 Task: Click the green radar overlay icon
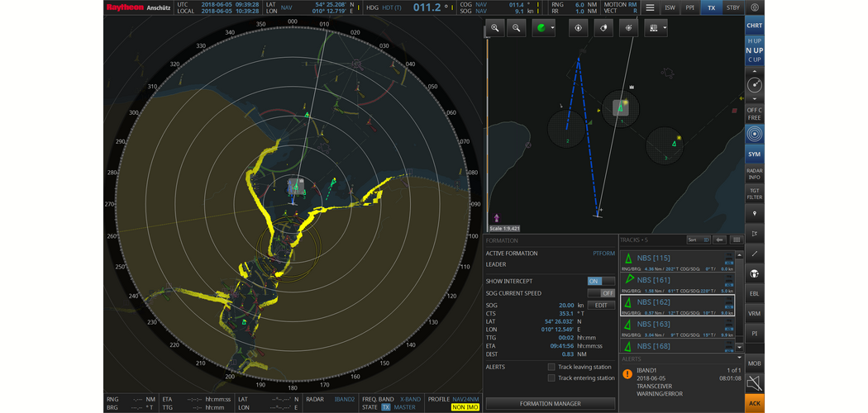coord(541,28)
